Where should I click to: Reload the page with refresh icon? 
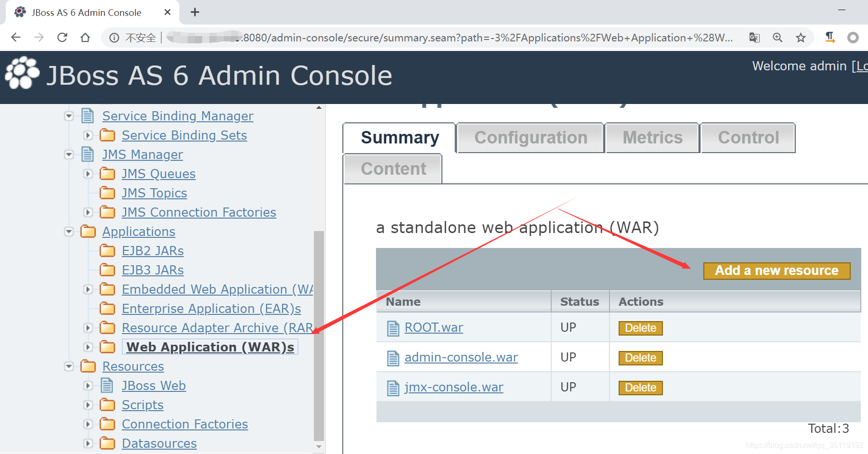(x=62, y=38)
